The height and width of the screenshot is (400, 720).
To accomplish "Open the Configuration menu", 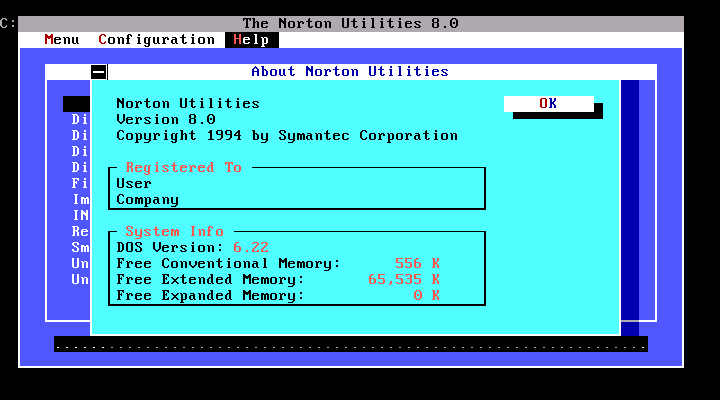I will (x=157, y=40).
